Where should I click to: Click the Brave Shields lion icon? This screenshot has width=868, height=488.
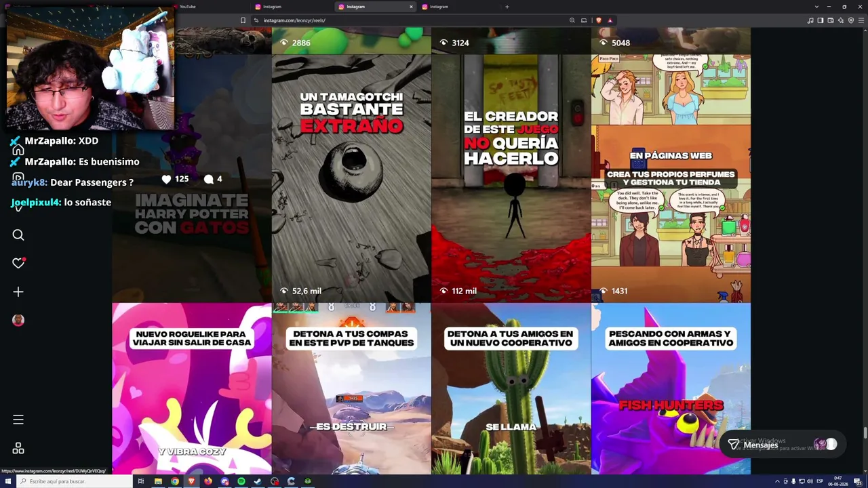pyautogui.click(x=598, y=20)
